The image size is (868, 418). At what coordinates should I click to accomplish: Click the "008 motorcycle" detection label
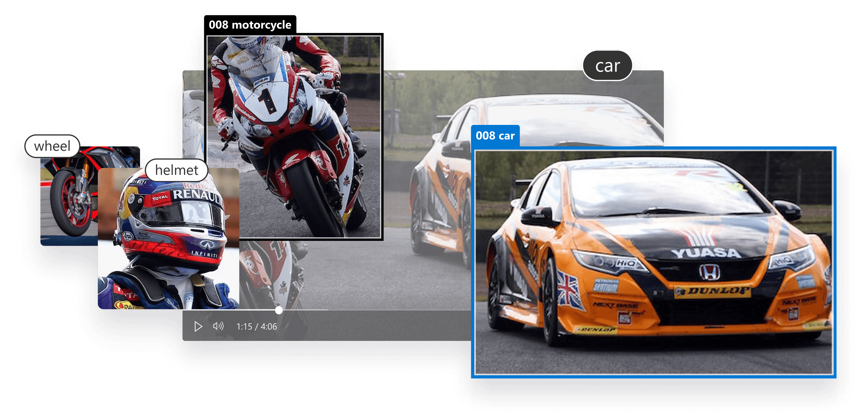click(250, 24)
